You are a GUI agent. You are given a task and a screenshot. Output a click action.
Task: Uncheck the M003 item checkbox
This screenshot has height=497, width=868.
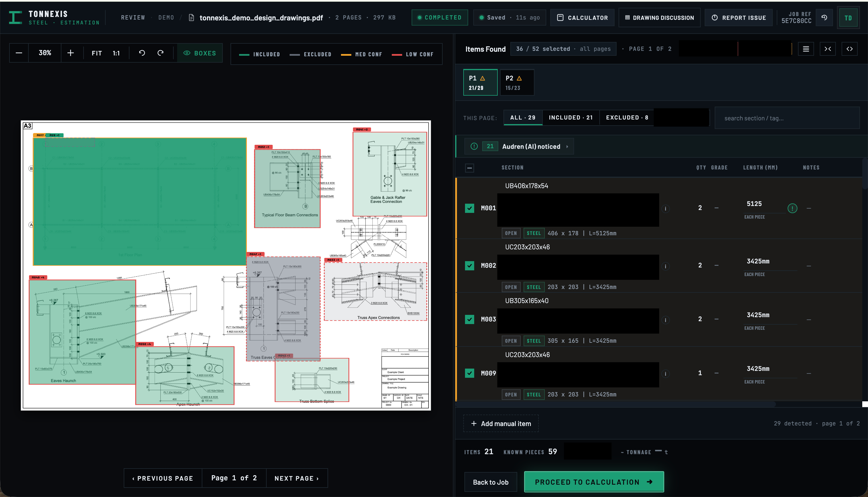click(470, 319)
